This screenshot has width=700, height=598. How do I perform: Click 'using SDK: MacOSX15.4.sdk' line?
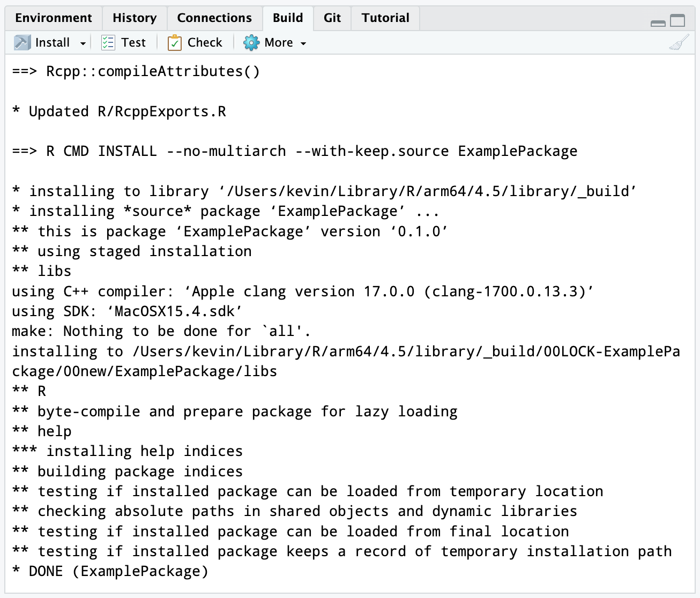(127, 311)
